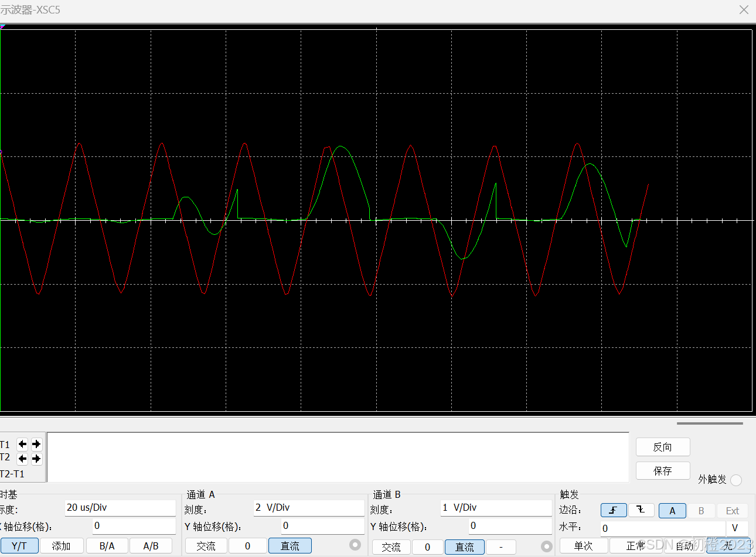
Task: Set Channel A coupling to 直流 (DC)
Action: click(290, 546)
